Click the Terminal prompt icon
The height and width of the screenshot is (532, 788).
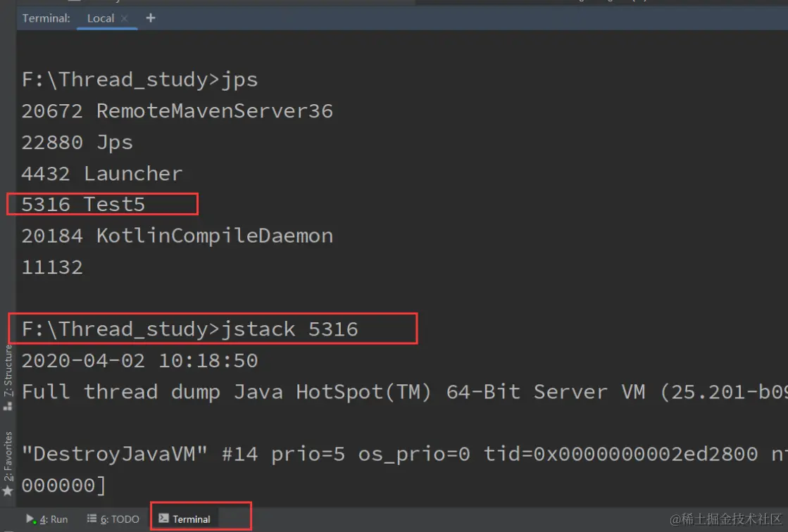tap(164, 518)
